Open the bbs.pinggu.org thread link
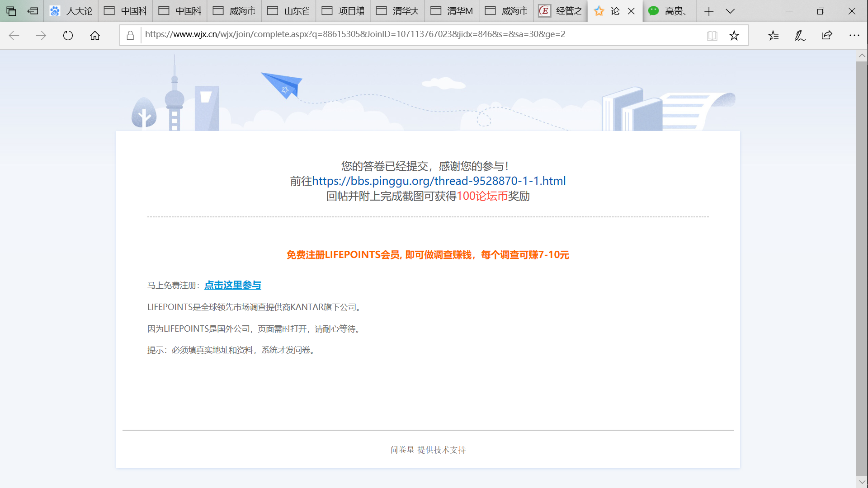Screen dimensions: 868x488 pyautogui.click(x=439, y=181)
